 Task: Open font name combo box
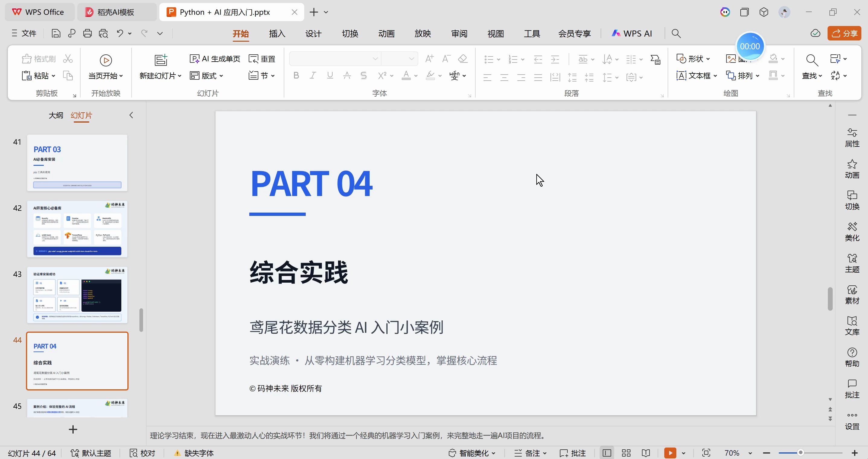pos(335,59)
